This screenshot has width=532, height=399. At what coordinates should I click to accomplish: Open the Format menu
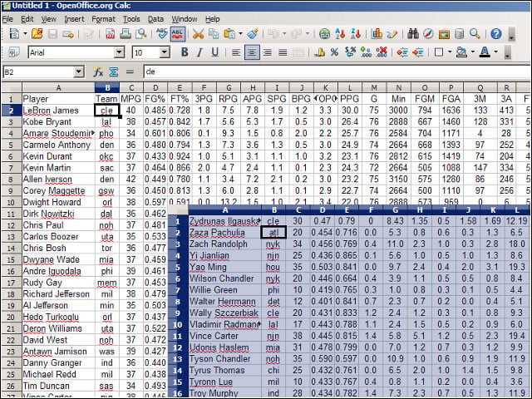pyautogui.click(x=103, y=19)
